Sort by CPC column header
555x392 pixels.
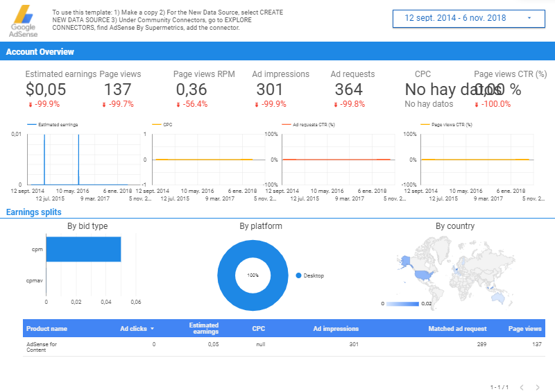click(x=258, y=329)
